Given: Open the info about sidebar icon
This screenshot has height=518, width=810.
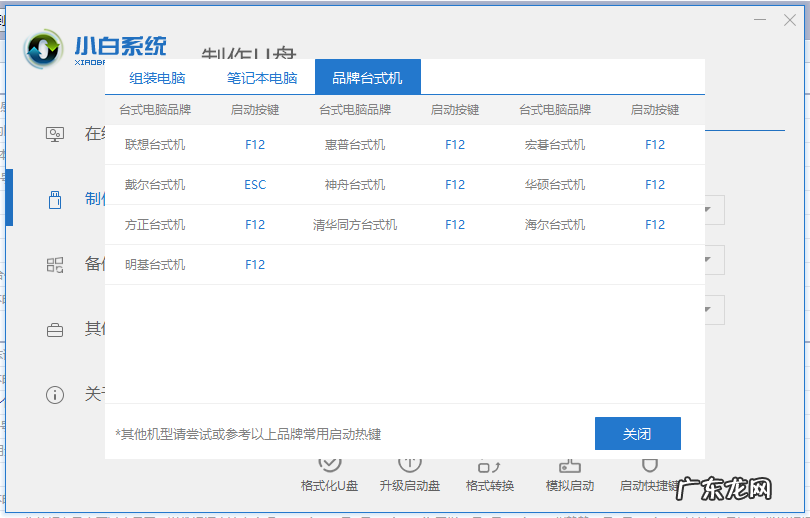Looking at the screenshot, I should point(55,395).
